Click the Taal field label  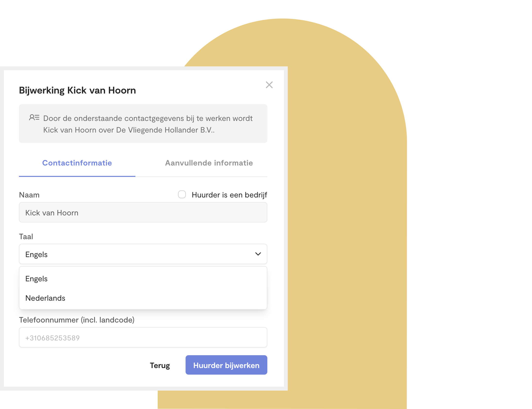(26, 236)
